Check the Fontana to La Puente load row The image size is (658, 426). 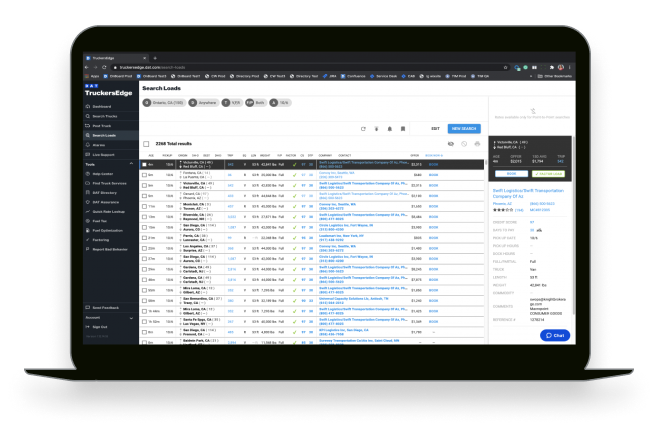[143, 175]
